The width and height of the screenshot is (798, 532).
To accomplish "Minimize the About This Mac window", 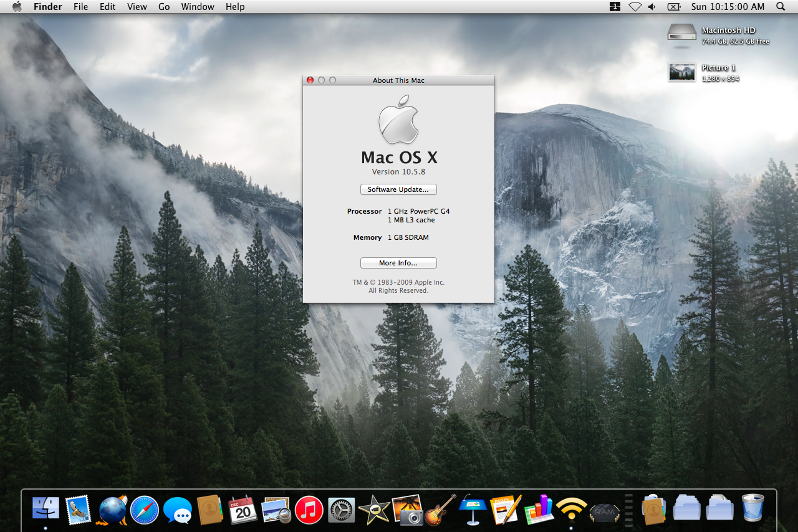I will (x=322, y=80).
